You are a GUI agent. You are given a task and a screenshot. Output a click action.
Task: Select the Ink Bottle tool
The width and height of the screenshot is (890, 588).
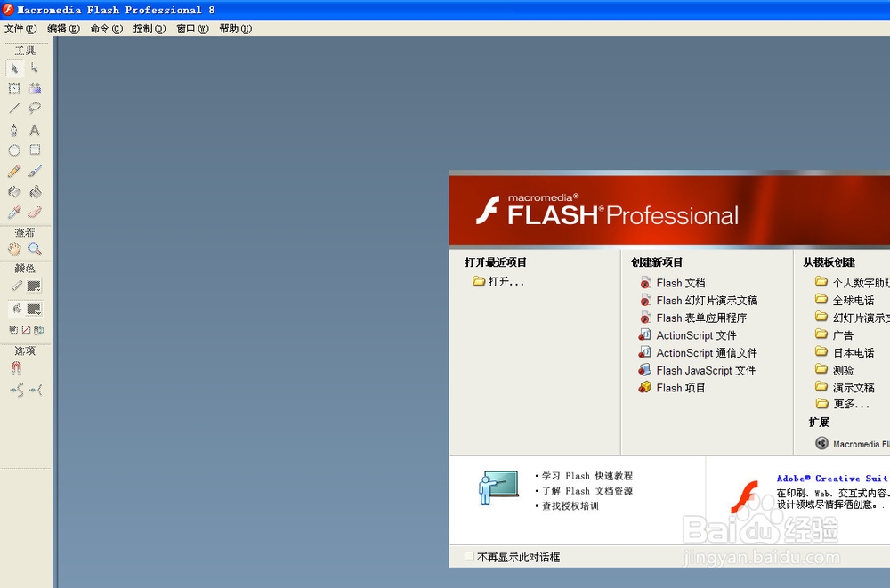(14, 192)
